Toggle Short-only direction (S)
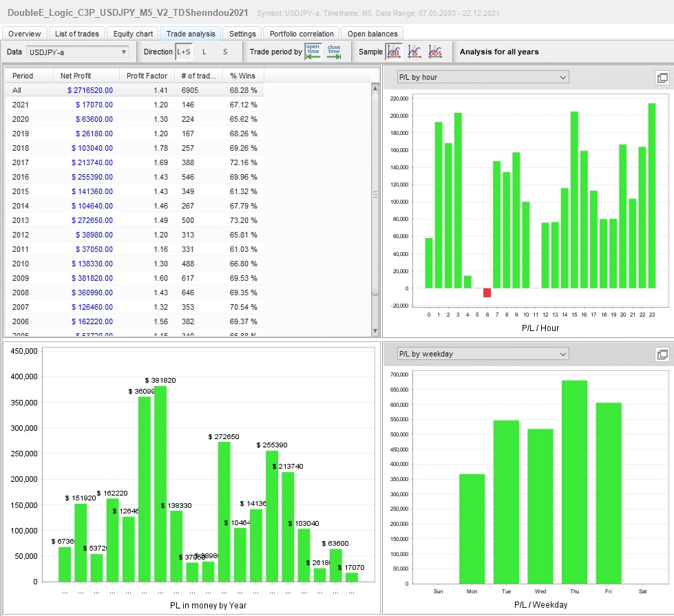 (x=224, y=52)
